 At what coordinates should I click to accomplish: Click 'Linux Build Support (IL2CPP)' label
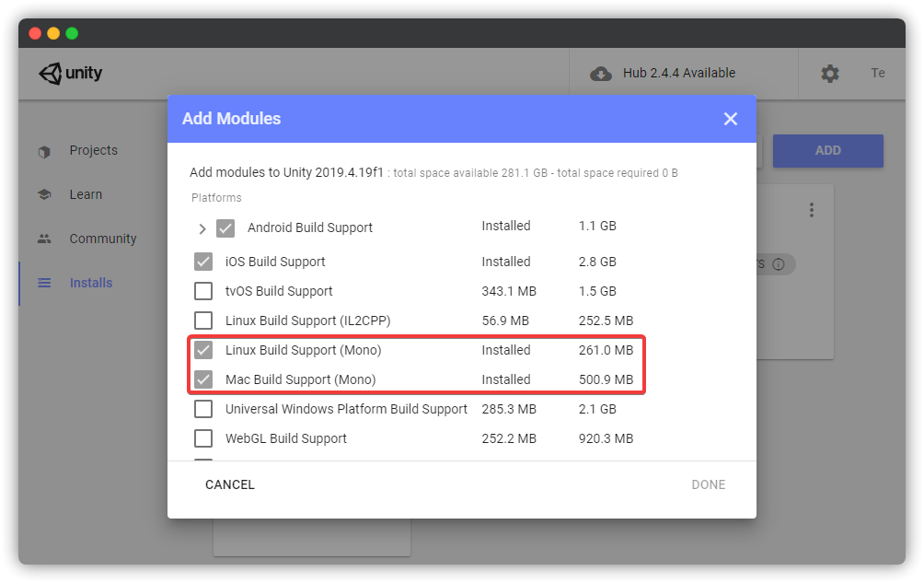(x=307, y=321)
